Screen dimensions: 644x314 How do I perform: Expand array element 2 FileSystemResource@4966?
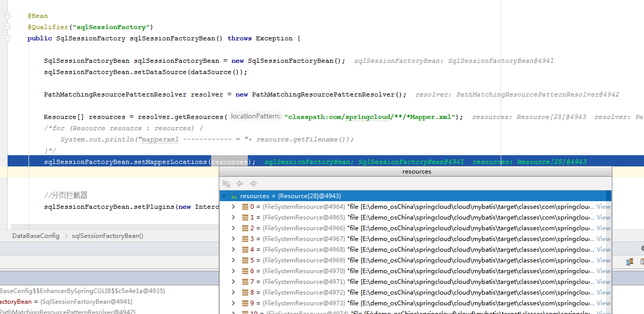coord(234,228)
